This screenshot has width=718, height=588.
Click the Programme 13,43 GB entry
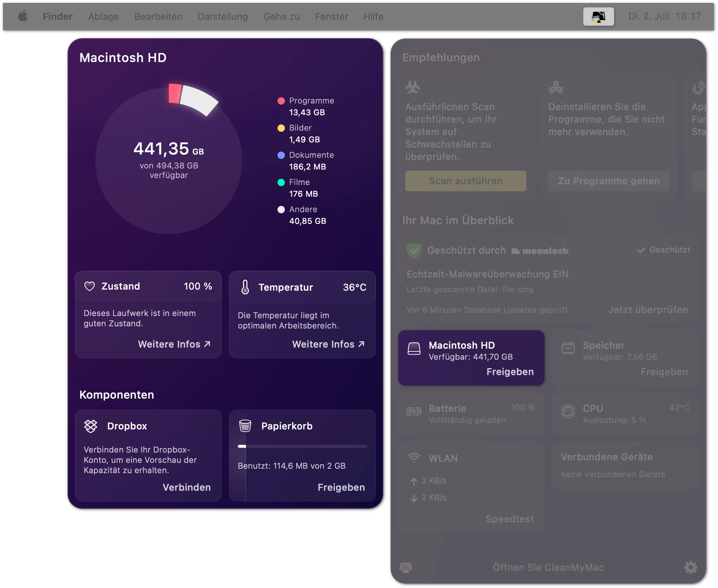[312, 106]
